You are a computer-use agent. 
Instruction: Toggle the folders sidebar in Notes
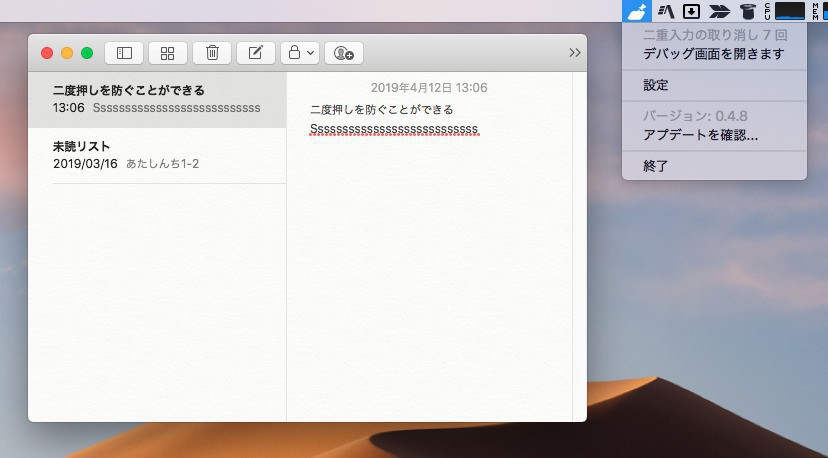coord(124,53)
